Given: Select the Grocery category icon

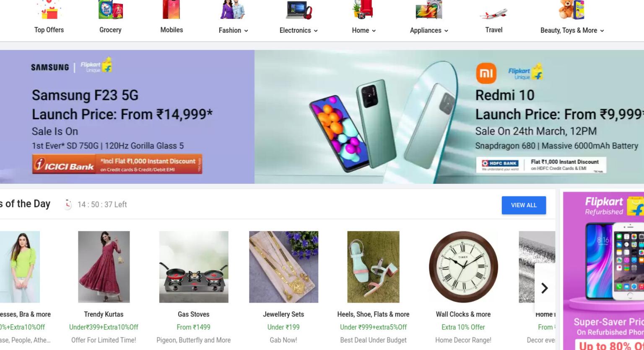Looking at the screenshot, I should coord(111,10).
